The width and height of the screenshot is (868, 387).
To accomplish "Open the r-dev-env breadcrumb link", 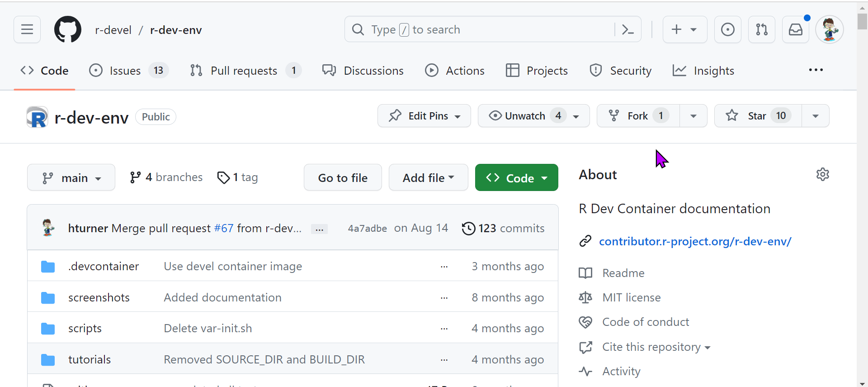I will (176, 30).
